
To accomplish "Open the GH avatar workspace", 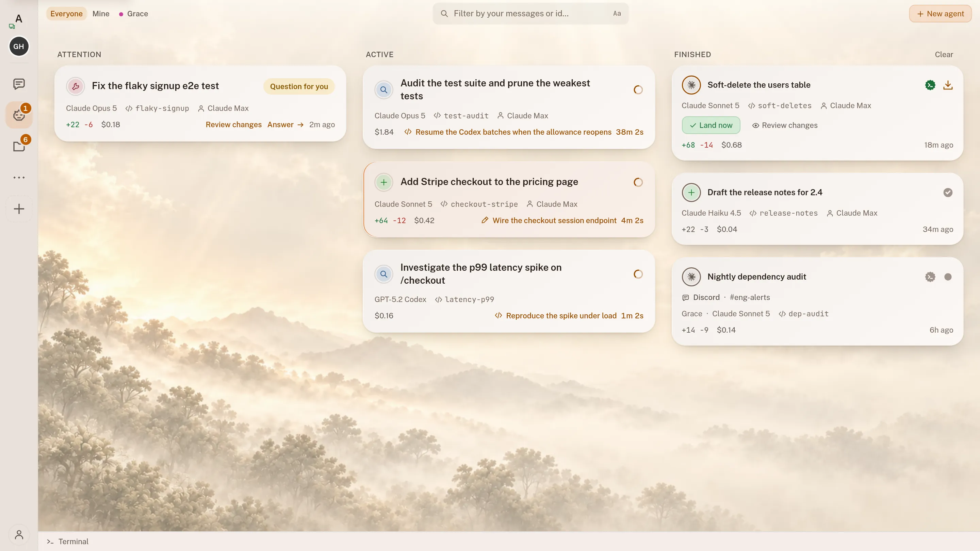I will [19, 46].
